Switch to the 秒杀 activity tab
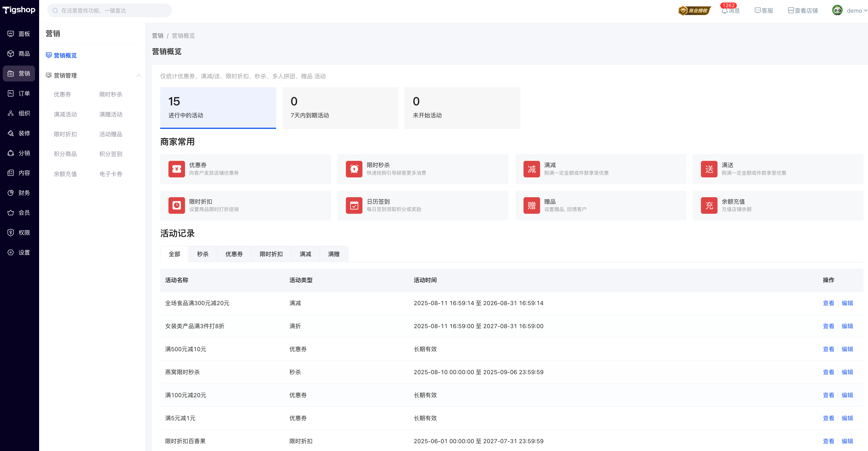Viewport: 868px width, 451px height. tap(203, 254)
